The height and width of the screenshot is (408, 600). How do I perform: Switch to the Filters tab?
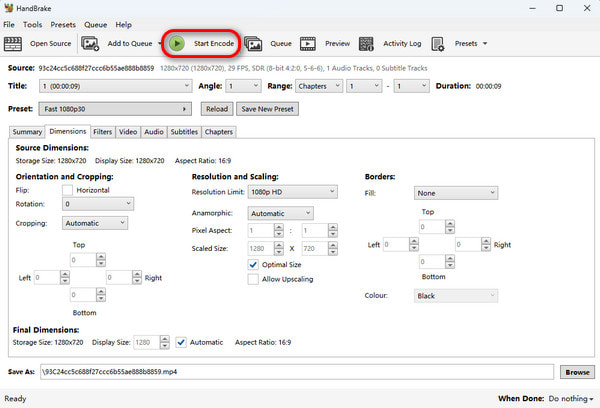(x=103, y=132)
